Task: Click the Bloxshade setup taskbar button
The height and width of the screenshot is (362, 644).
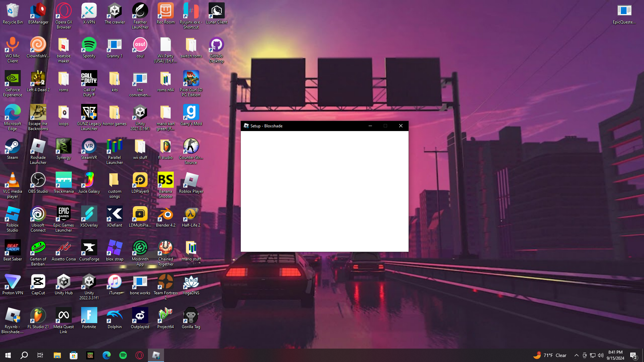Action: tap(156, 355)
